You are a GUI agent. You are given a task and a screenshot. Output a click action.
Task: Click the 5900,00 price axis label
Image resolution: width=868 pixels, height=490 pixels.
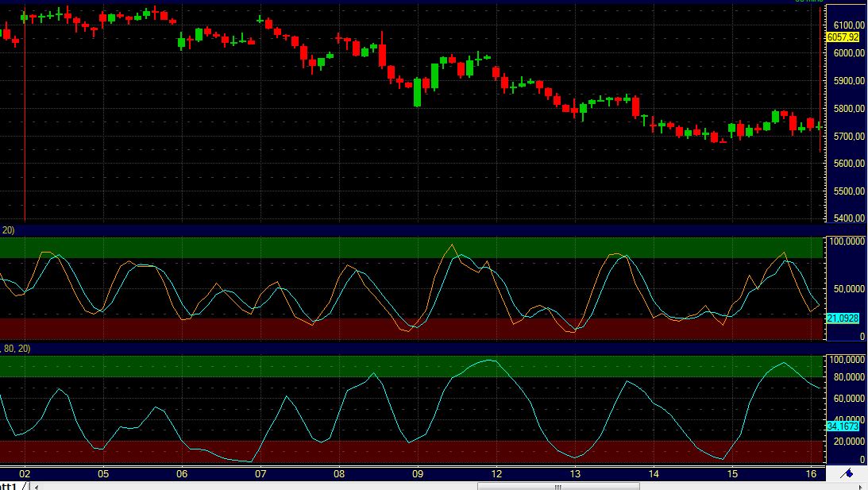849,81
